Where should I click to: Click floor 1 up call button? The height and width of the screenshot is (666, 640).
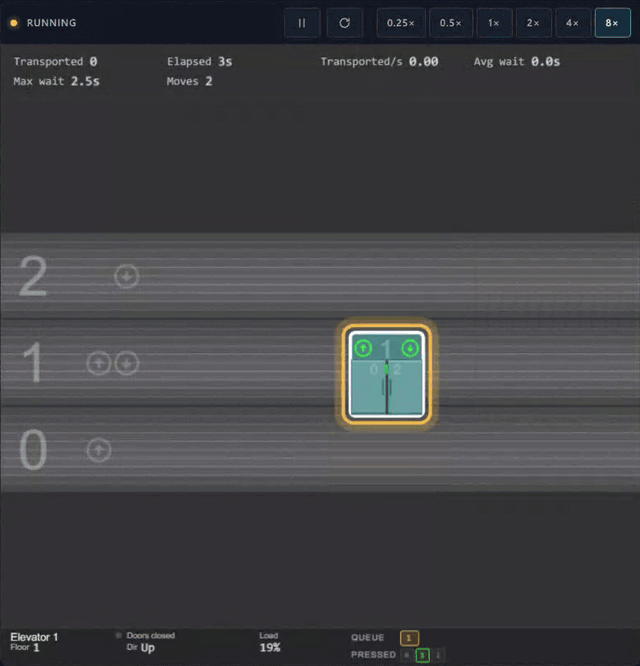[99, 364]
